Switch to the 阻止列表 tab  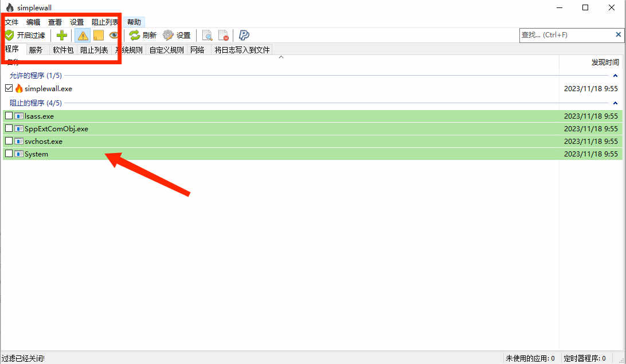tap(94, 50)
